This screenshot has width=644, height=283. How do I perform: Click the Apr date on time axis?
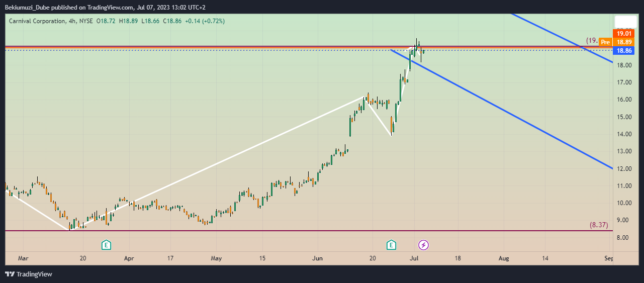click(129, 258)
